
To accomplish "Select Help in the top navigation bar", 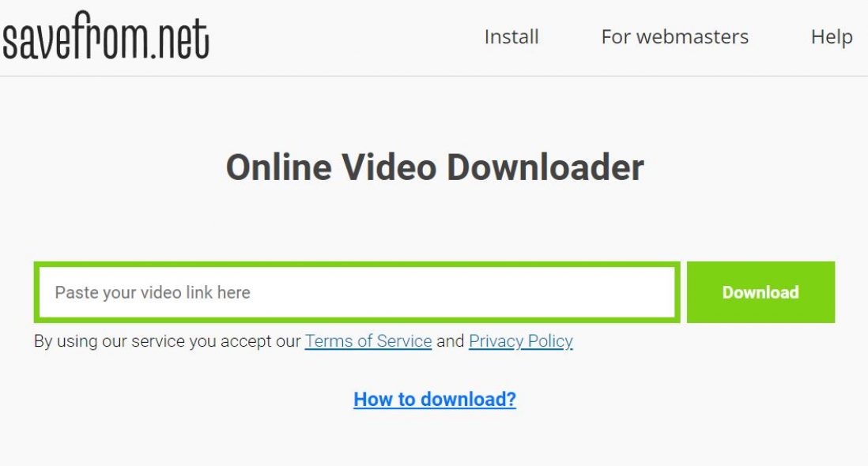I will pos(832,37).
